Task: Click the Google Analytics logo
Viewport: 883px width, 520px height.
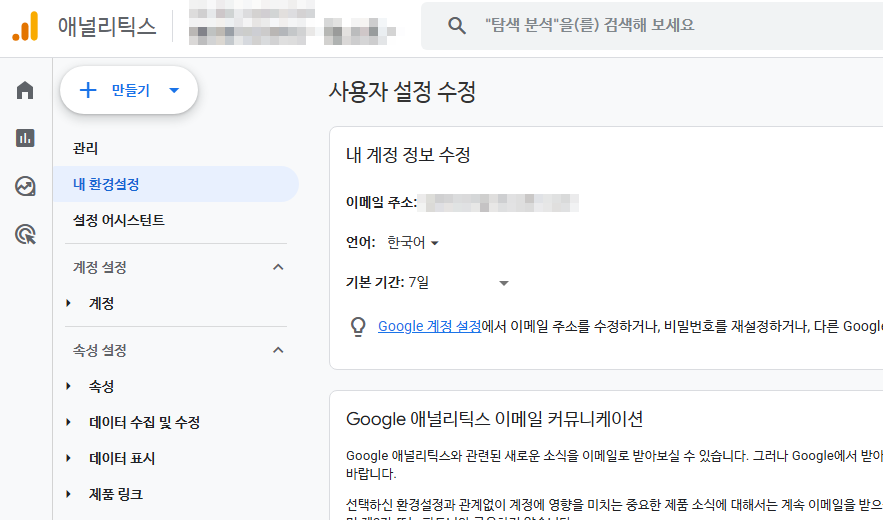Action: (25, 26)
